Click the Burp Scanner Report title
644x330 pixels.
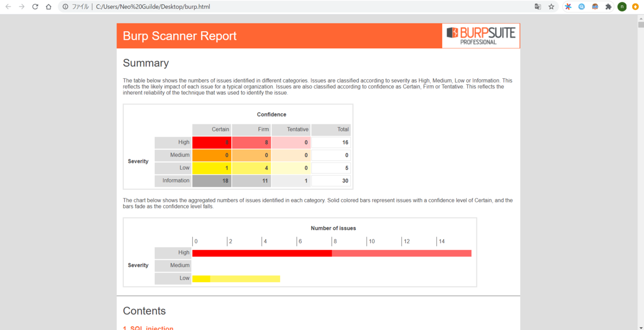(180, 36)
